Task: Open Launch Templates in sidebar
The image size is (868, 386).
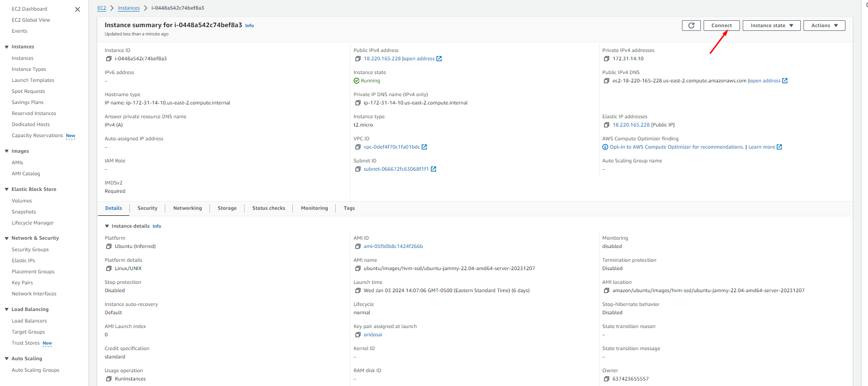Action: click(33, 81)
